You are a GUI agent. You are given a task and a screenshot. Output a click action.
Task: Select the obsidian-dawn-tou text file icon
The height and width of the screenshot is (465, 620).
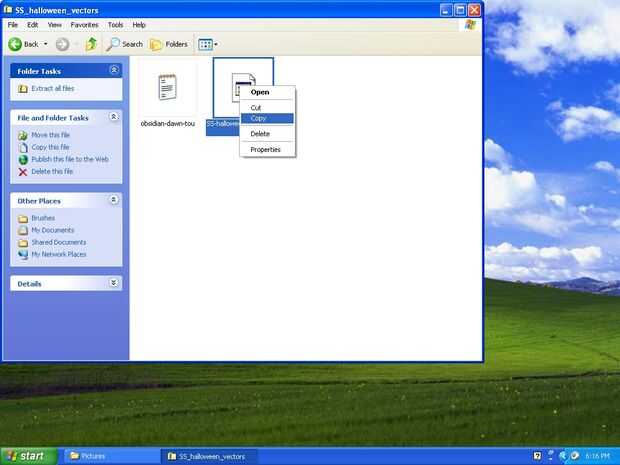pyautogui.click(x=167, y=87)
